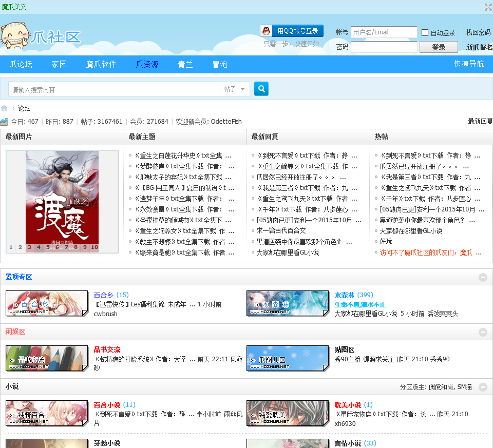
Task: Open the 贴图区 forum title link
Action: (x=344, y=349)
